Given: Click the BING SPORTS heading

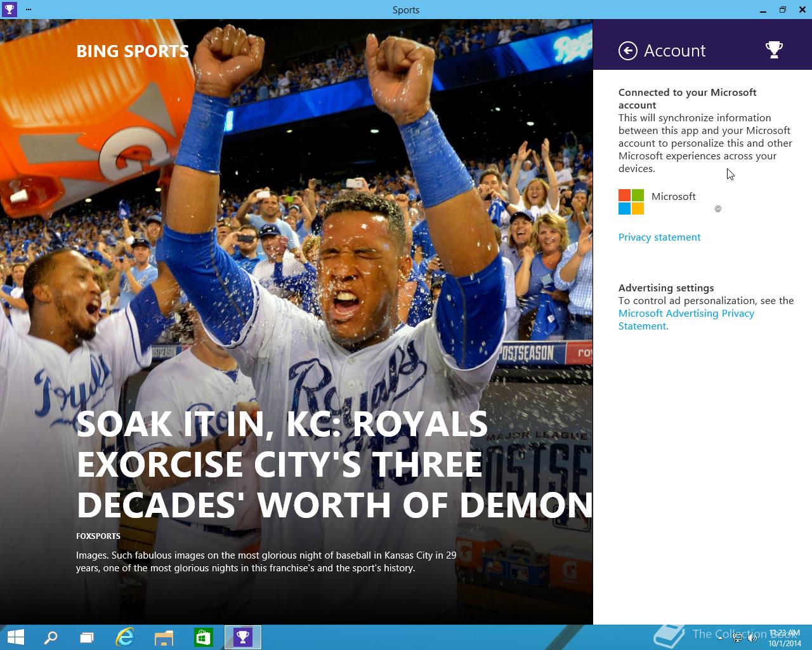Looking at the screenshot, I should [x=133, y=51].
